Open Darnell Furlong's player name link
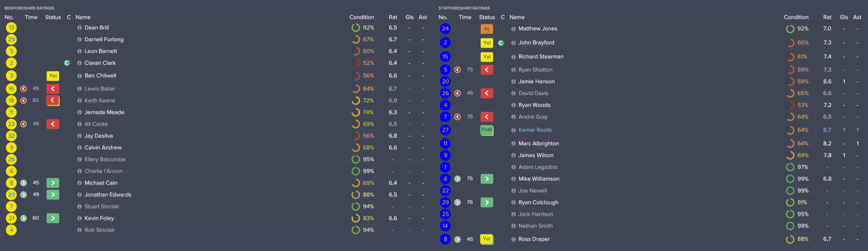 point(104,40)
